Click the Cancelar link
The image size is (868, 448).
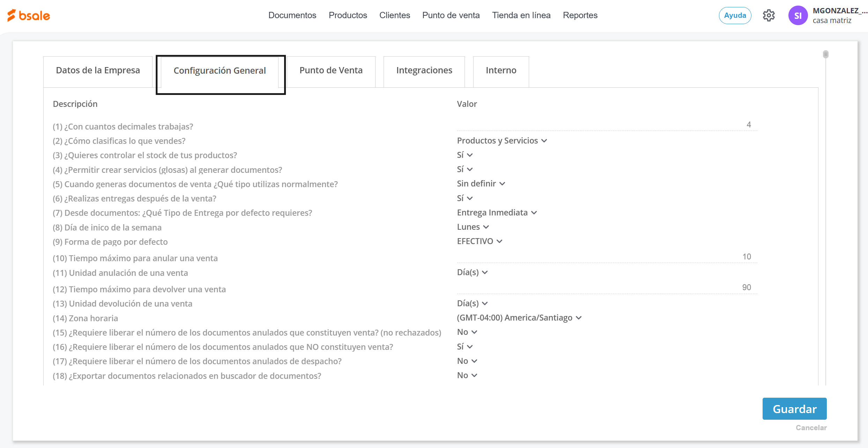[x=811, y=428]
